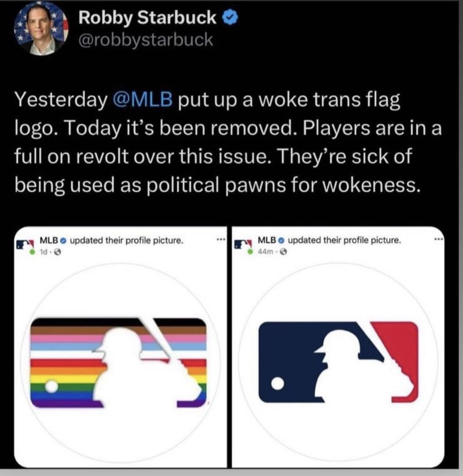The image size is (463, 476).
Task: Open MLB avatar on the 1d post
Action: point(25,245)
